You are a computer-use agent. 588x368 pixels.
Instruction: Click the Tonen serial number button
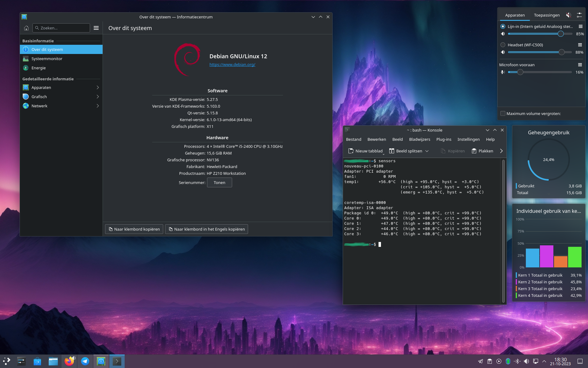tap(220, 182)
